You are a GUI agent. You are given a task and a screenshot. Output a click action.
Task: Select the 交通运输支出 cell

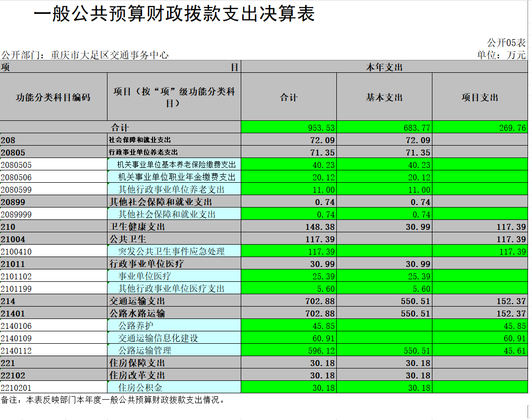pyautogui.click(x=174, y=301)
